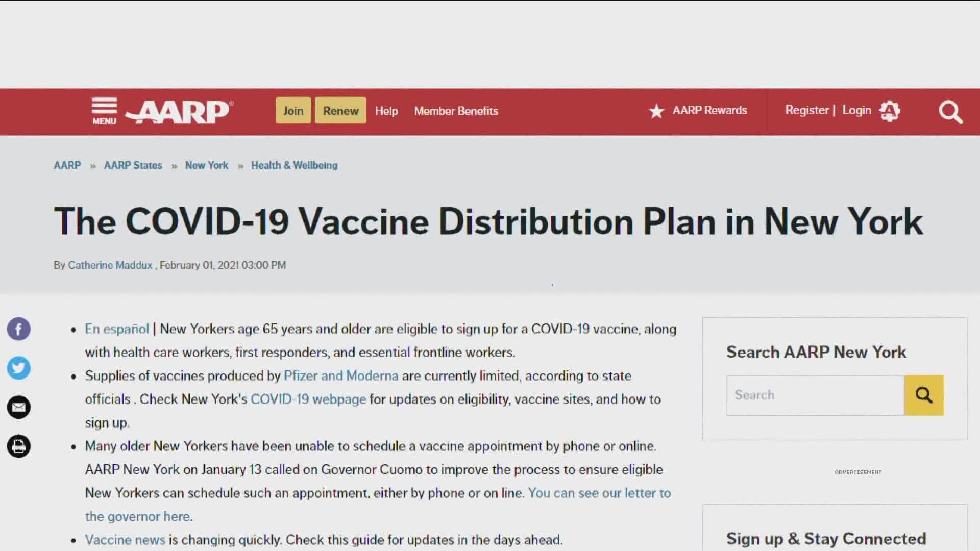The image size is (980, 551).
Task: Open the En español link
Action: pyautogui.click(x=117, y=329)
